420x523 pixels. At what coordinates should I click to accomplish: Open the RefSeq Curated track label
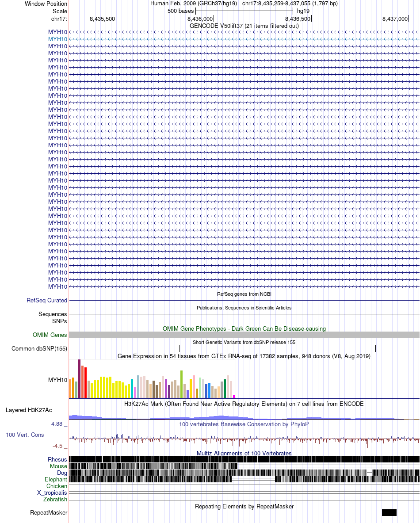click(x=47, y=300)
